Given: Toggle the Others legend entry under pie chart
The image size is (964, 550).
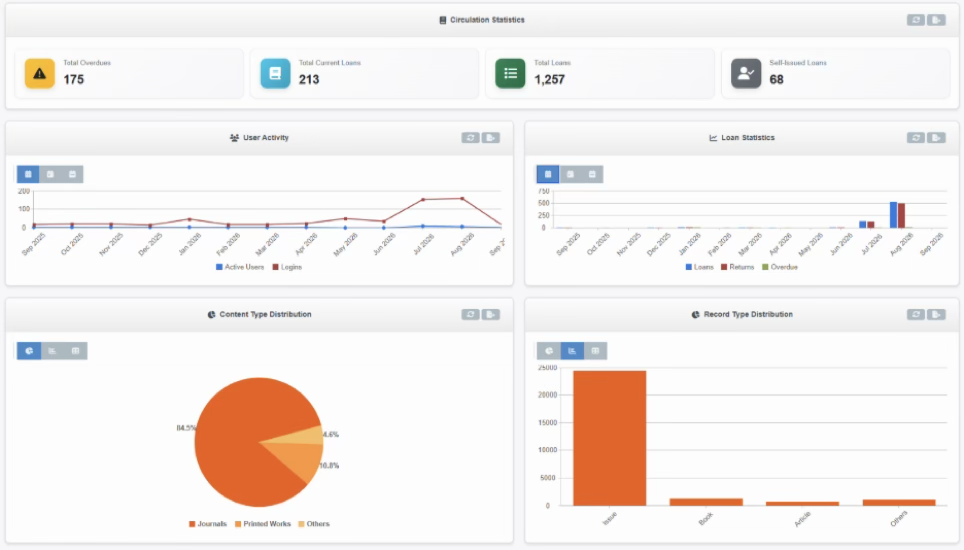Looking at the screenshot, I should [x=314, y=524].
